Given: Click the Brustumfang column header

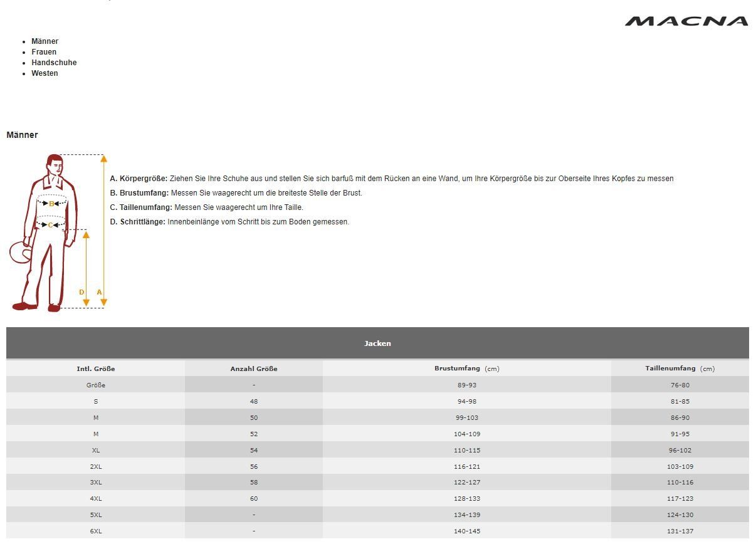Looking at the screenshot, I should point(466,369).
